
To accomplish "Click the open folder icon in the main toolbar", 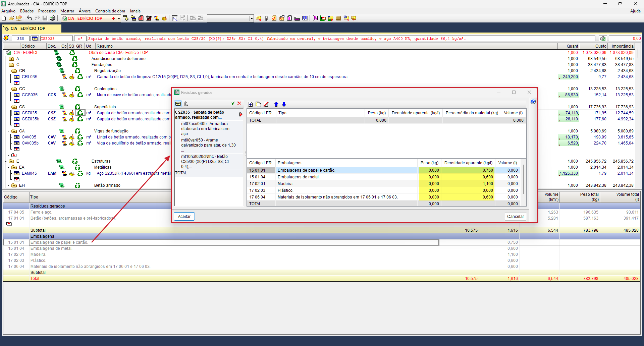I will (11, 18).
